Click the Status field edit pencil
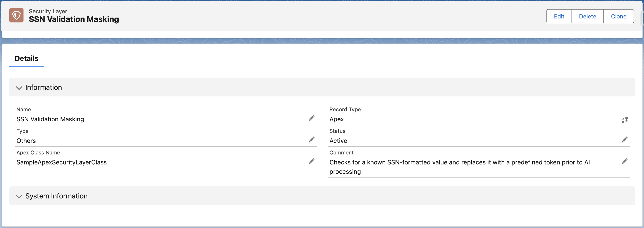The width and height of the screenshot is (644, 228). pyautogui.click(x=624, y=140)
